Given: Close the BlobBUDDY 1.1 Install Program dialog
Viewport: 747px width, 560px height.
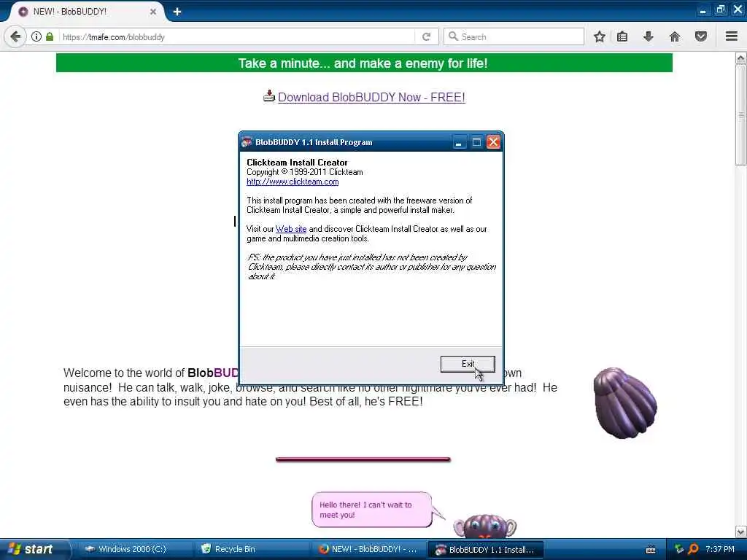Looking at the screenshot, I should [x=494, y=142].
